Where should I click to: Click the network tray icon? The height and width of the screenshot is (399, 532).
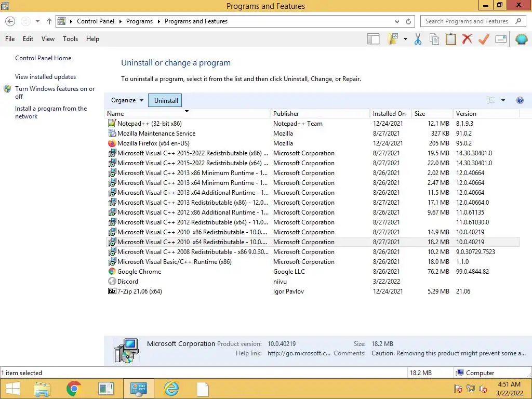(470, 389)
